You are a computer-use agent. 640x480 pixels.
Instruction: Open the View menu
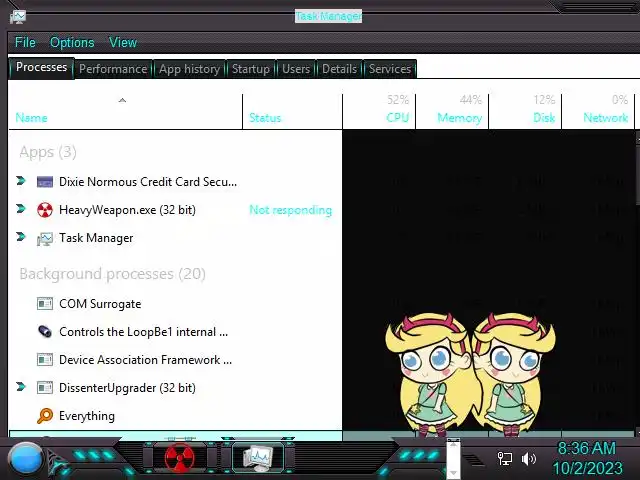pyautogui.click(x=122, y=42)
